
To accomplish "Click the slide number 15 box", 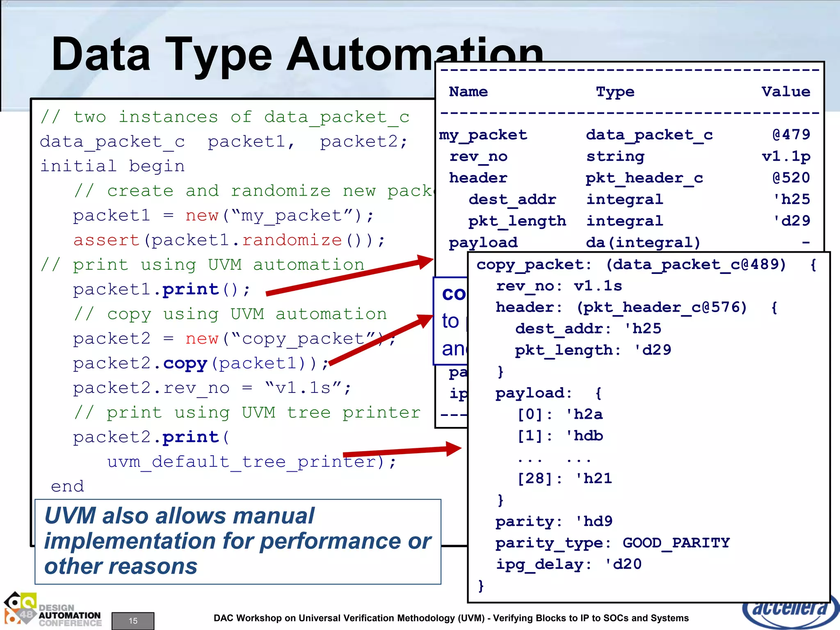I will pos(133,621).
